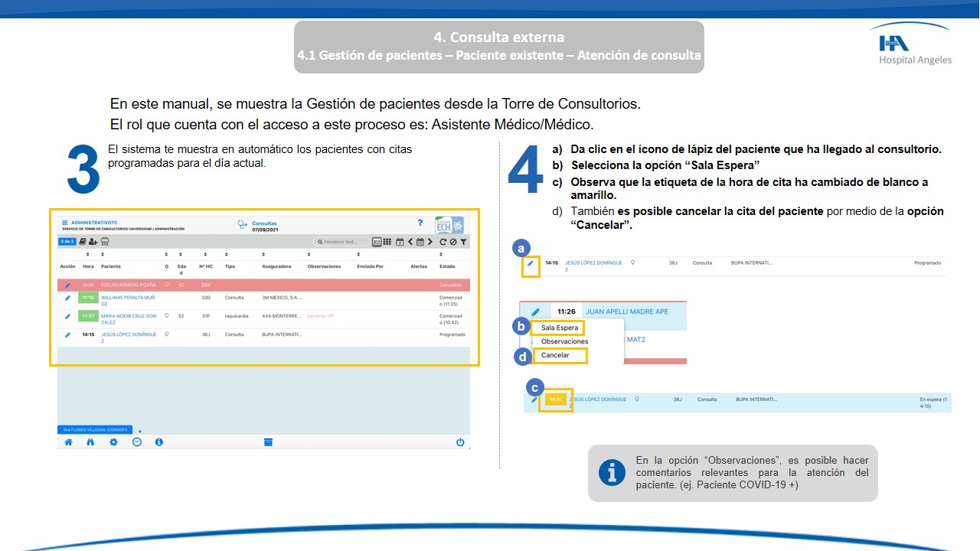Open the hamburger menu beside ADMINISTRATIVOTC
The image size is (980, 551).
65,223
